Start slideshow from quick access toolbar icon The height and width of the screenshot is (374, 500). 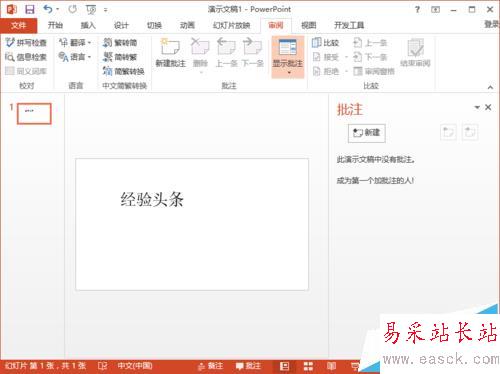[x=91, y=10]
